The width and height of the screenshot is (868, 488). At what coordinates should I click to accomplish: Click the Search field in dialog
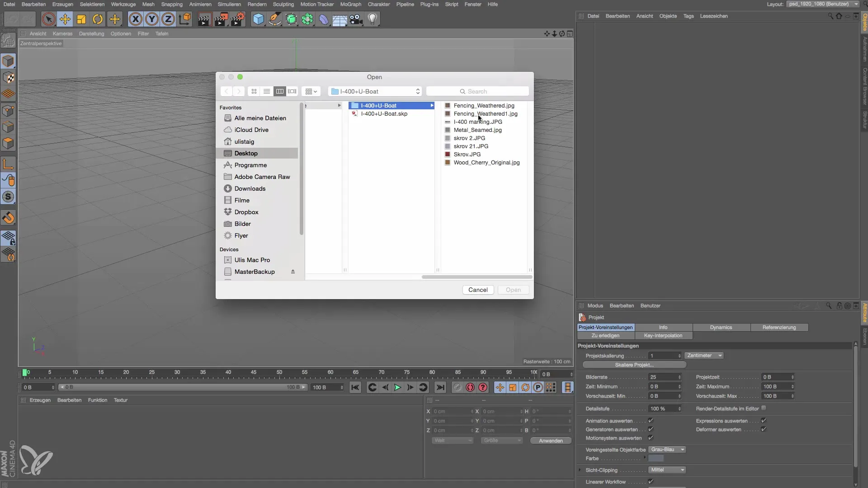pos(477,91)
